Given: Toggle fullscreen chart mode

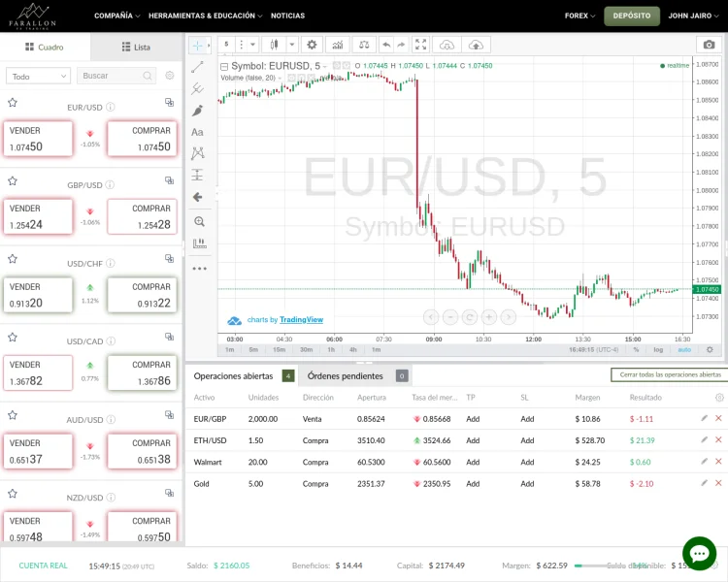Looking at the screenshot, I should [420, 45].
